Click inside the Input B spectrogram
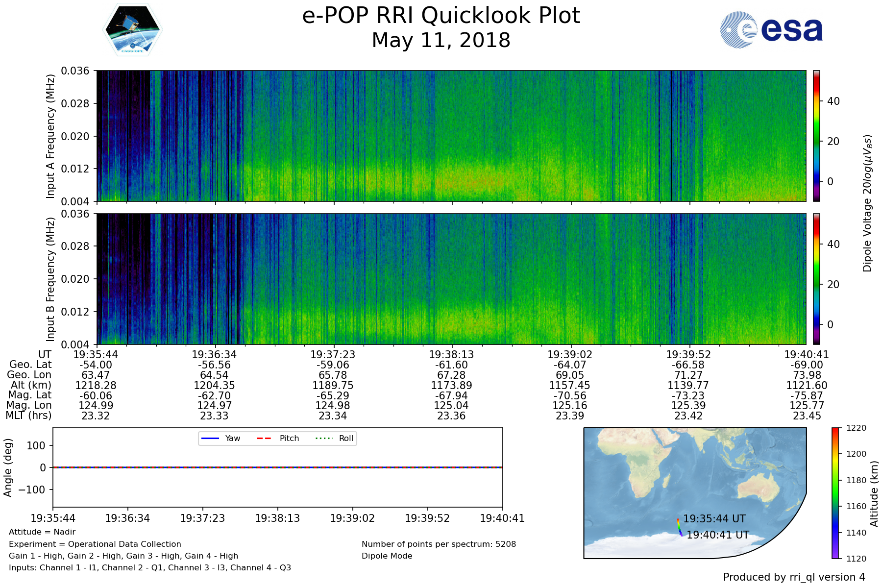 click(451, 279)
